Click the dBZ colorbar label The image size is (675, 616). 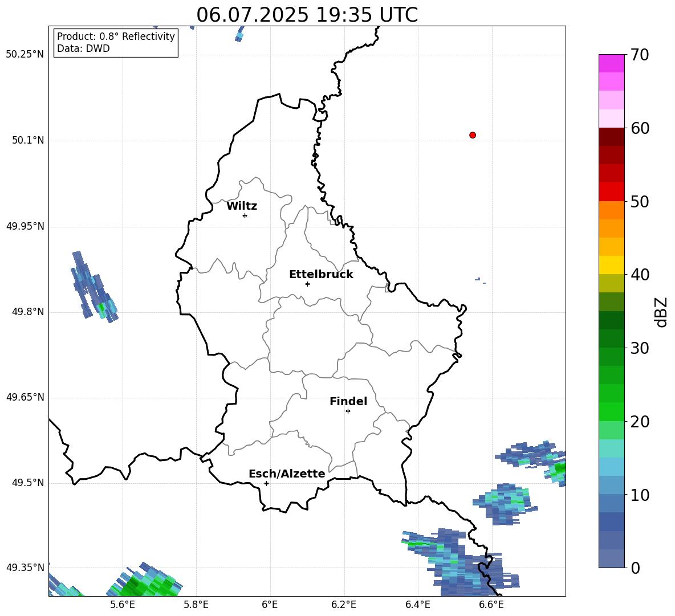point(662,312)
